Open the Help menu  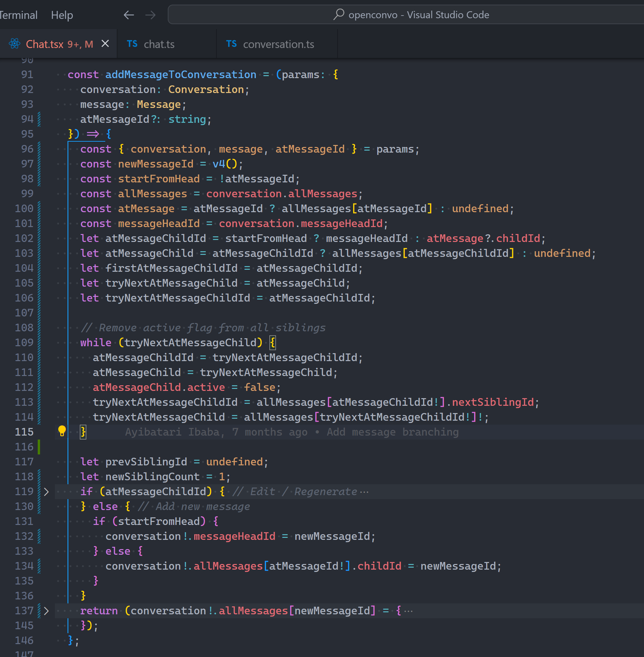coord(62,15)
